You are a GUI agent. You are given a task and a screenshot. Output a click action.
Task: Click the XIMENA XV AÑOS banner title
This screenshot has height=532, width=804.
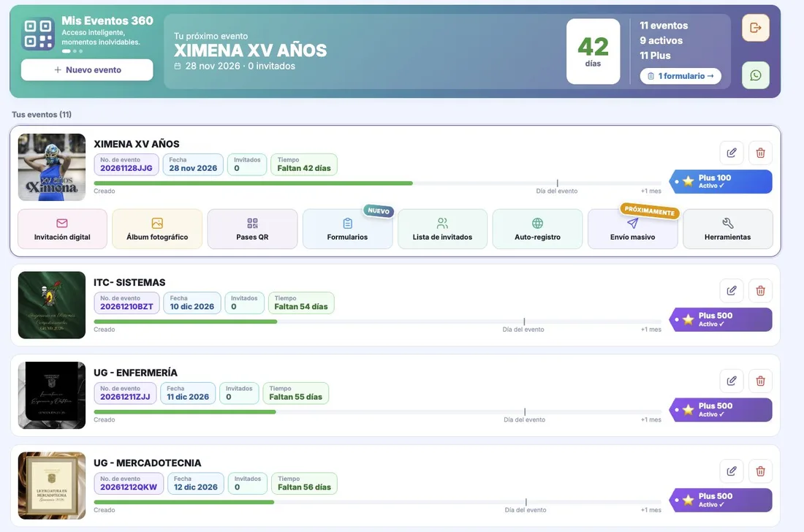[x=250, y=50]
